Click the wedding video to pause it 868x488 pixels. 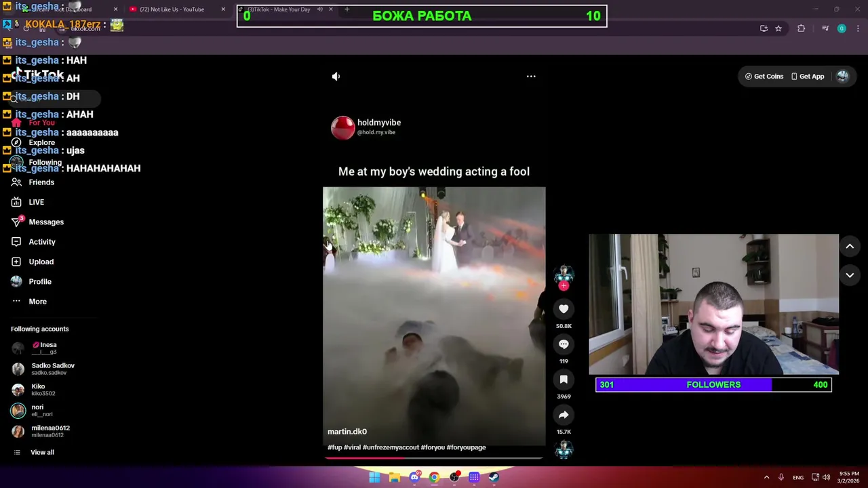[x=434, y=316]
